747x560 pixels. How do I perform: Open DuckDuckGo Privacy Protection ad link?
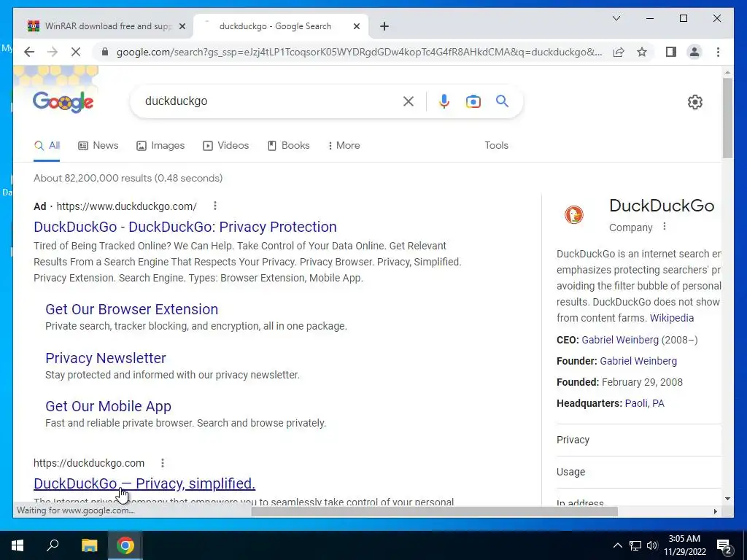(x=185, y=227)
